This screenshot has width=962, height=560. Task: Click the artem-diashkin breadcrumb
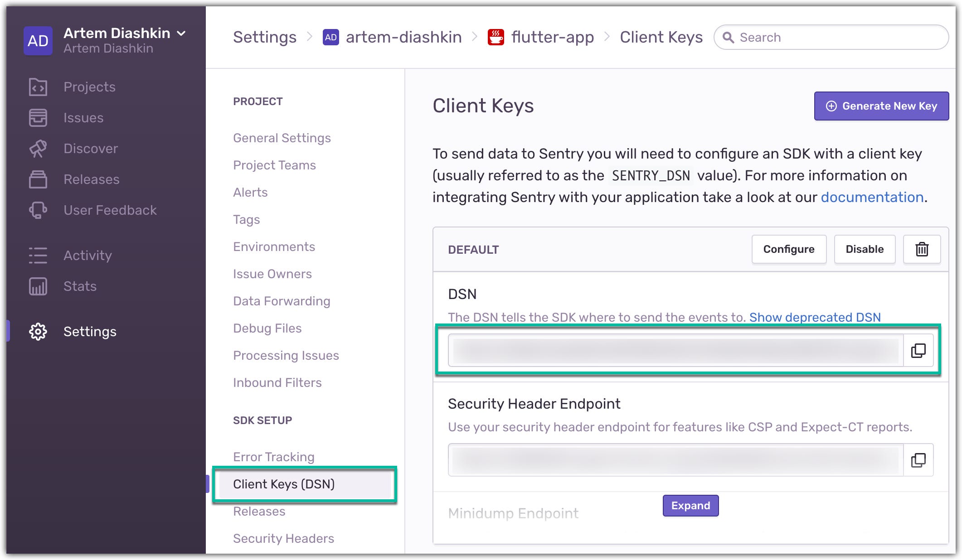[403, 37]
